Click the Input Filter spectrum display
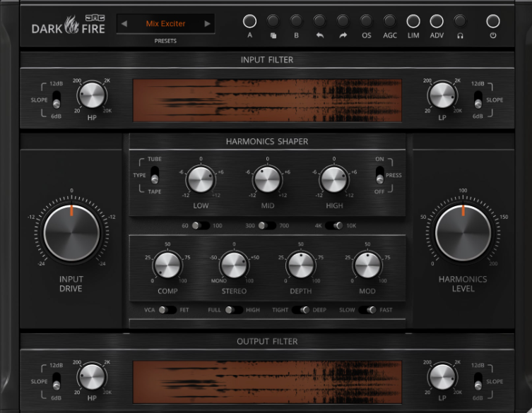 pyautogui.click(x=267, y=100)
